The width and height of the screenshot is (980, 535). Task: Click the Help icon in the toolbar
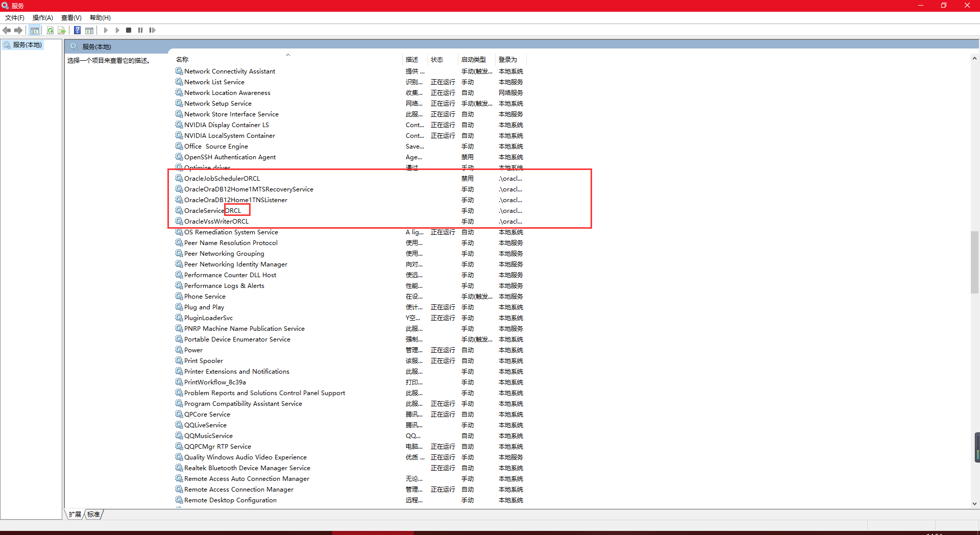77,30
